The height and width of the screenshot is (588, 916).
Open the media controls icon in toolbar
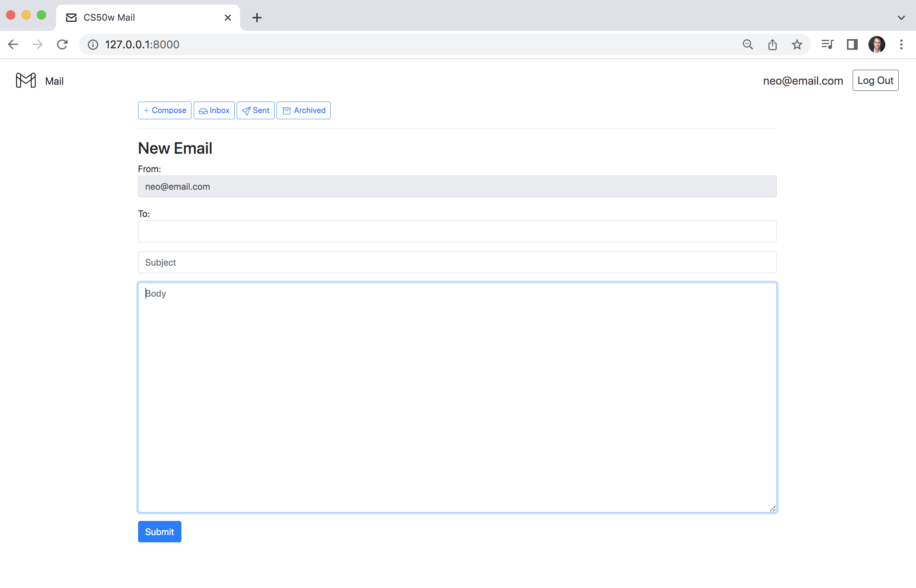(x=827, y=44)
